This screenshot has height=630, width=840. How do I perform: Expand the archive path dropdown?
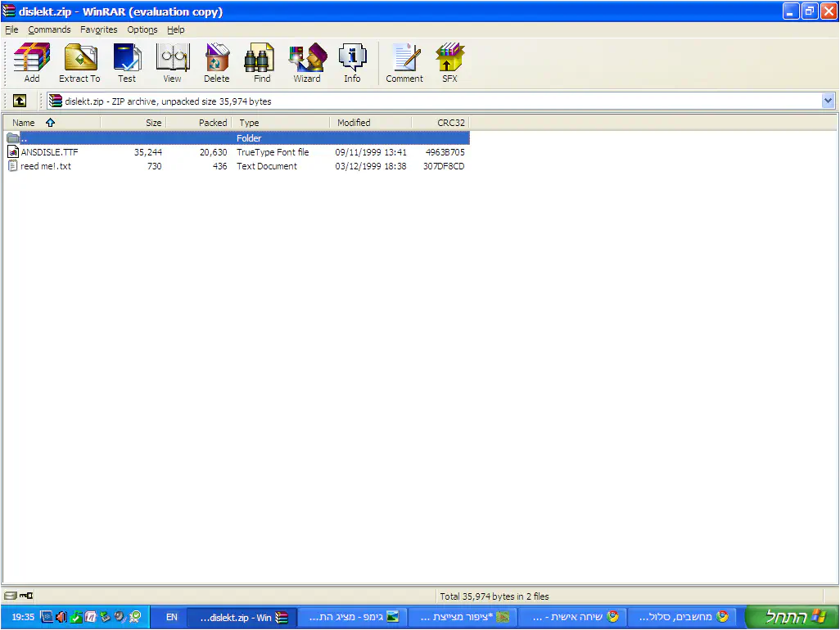point(828,101)
